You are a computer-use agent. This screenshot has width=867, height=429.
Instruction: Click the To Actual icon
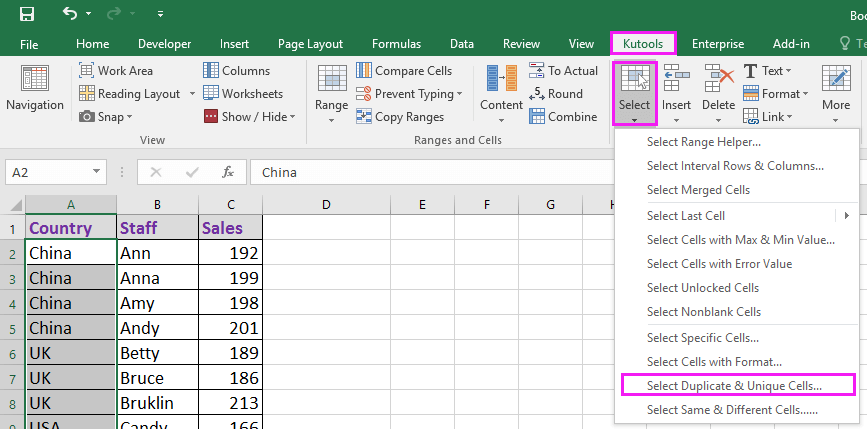pos(536,70)
